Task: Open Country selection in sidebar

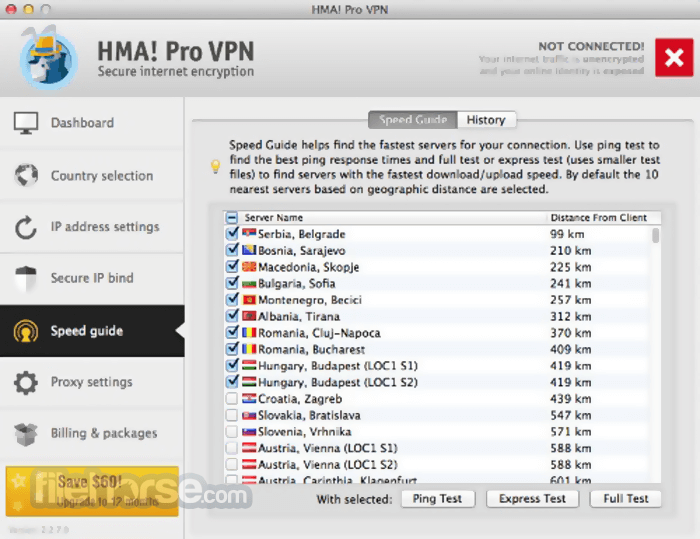Action: point(92,175)
